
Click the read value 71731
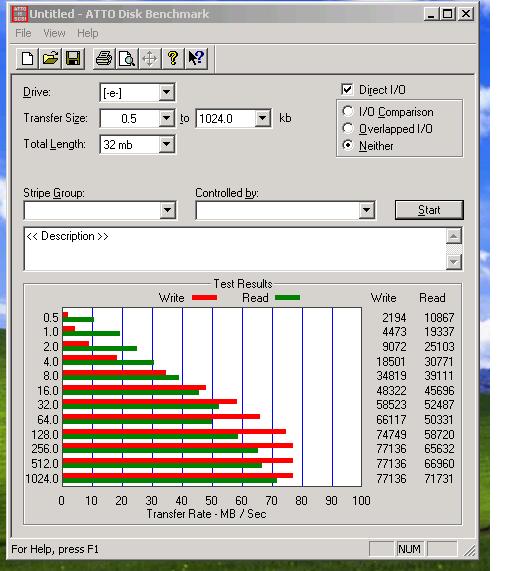pyautogui.click(x=439, y=478)
